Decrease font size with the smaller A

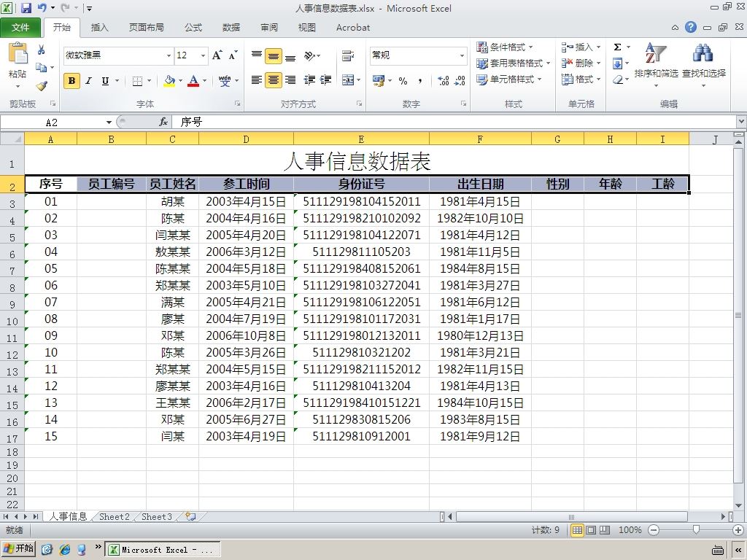233,55
